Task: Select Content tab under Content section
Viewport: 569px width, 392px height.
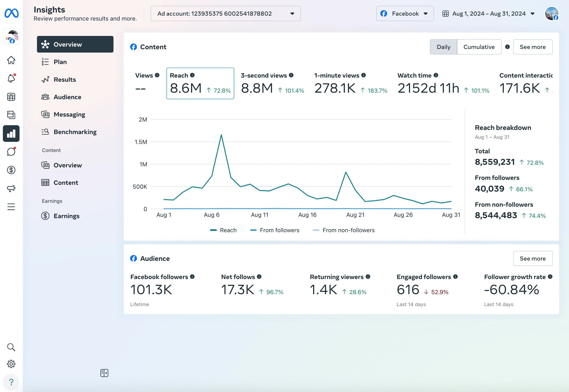Action: pos(66,182)
